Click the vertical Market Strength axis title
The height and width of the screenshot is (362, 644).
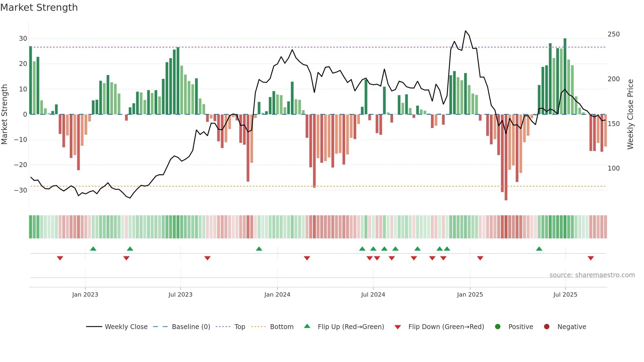click(x=4, y=114)
